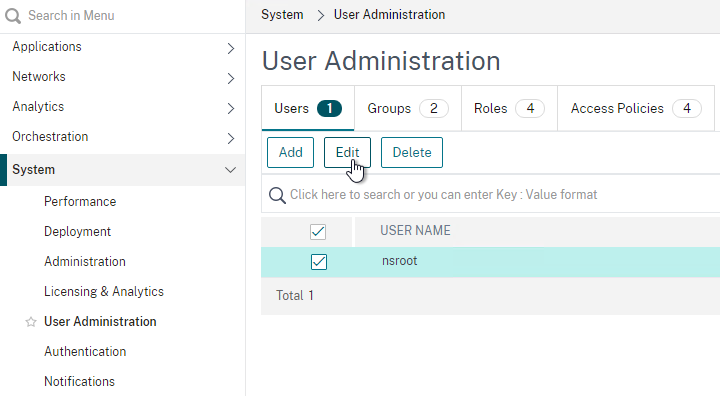The height and width of the screenshot is (396, 720).
Task: Expand the Orchestration menu chevron
Action: (x=231, y=138)
